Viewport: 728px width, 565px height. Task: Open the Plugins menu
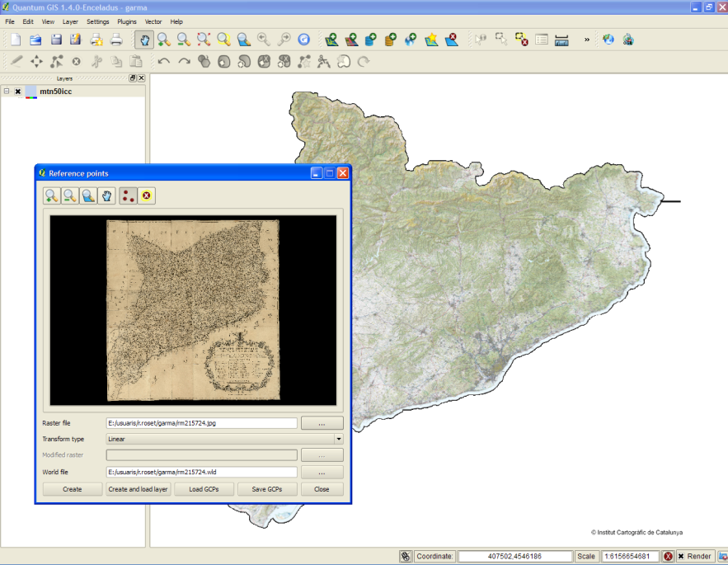[x=127, y=21]
